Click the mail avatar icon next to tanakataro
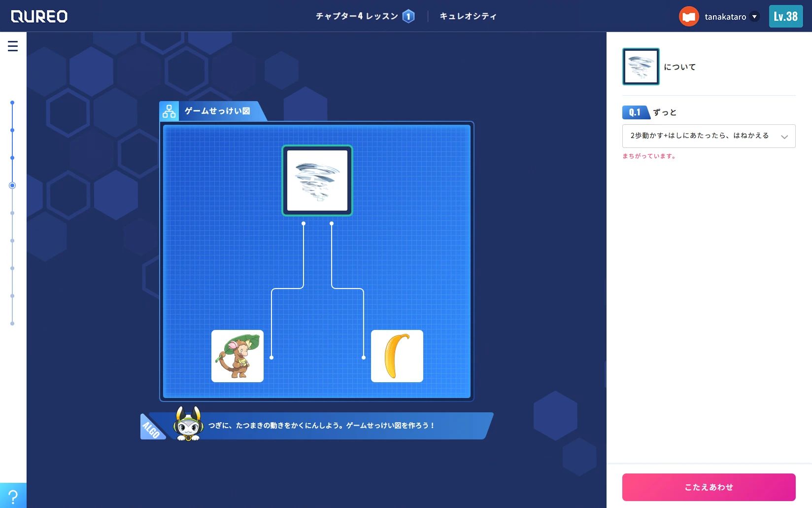This screenshot has height=508, width=812. click(688, 16)
